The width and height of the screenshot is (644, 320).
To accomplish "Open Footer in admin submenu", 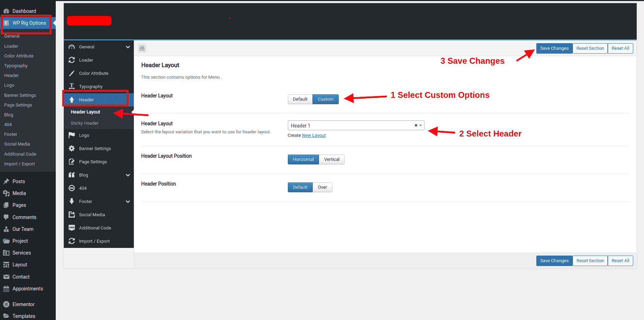I will (11, 134).
